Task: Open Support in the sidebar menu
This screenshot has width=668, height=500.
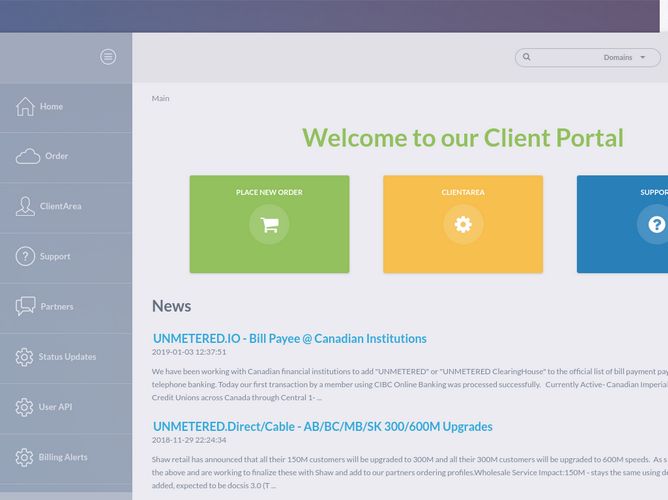Action: click(66, 258)
